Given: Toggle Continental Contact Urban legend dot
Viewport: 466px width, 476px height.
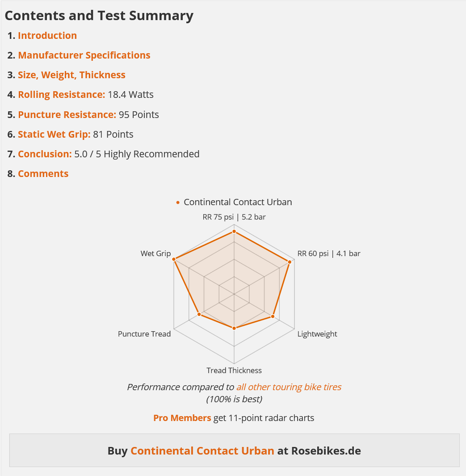Looking at the screenshot, I should (x=178, y=202).
